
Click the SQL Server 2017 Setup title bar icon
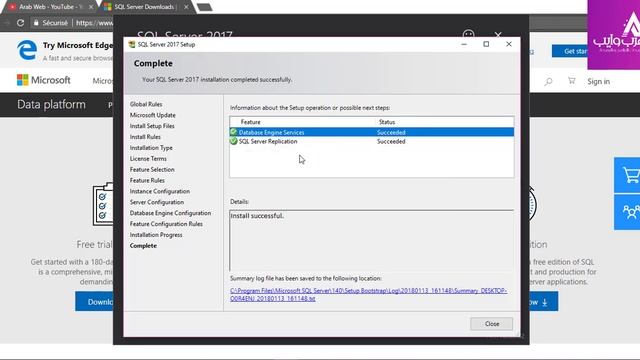click(131, 44)
